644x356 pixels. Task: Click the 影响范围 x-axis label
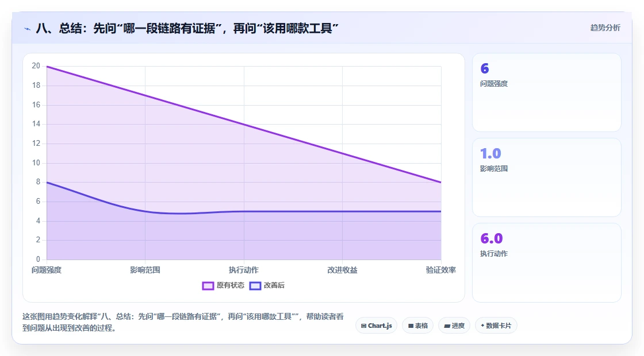point(145,270)
